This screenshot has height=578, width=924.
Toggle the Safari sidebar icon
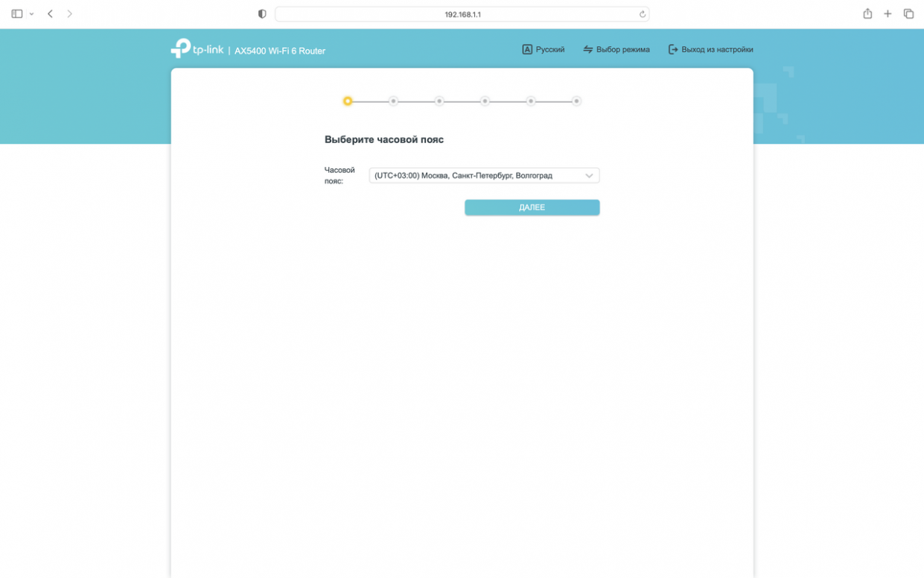(x=16, y=14)
